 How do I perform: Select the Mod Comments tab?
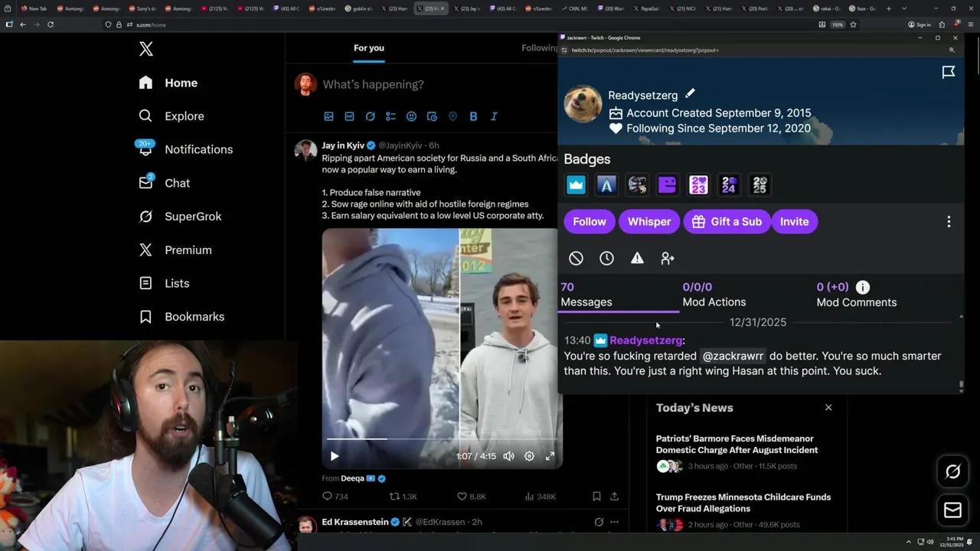tap(857, 295)
